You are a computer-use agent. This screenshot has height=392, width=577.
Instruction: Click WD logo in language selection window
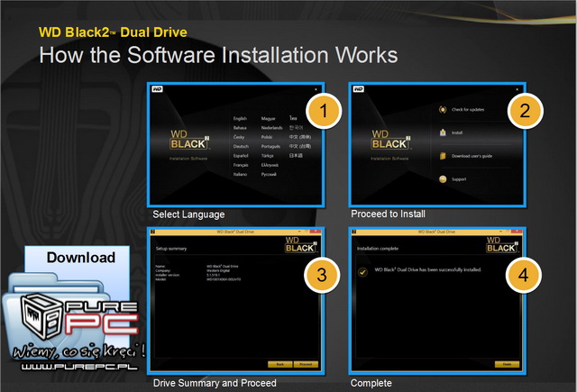click(x=157, y=89)
